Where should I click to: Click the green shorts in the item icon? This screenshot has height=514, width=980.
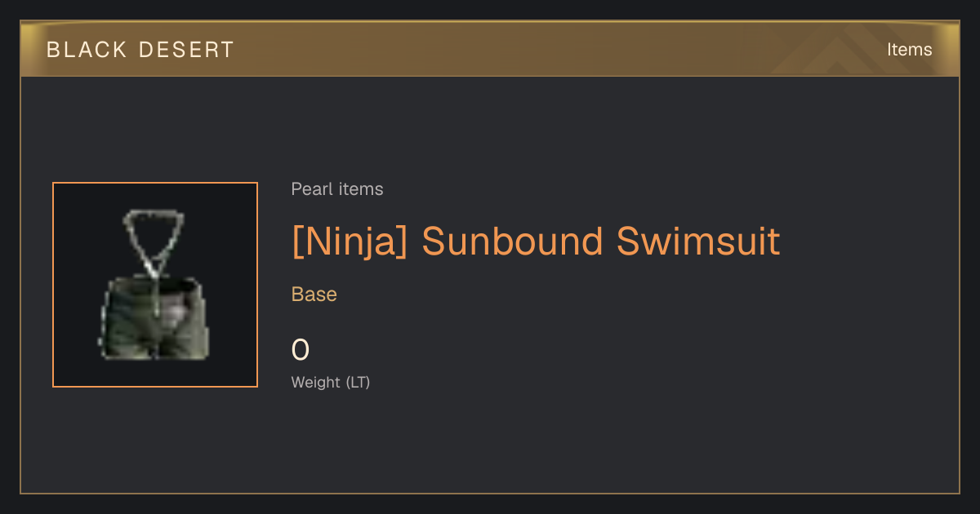[154, 318]
